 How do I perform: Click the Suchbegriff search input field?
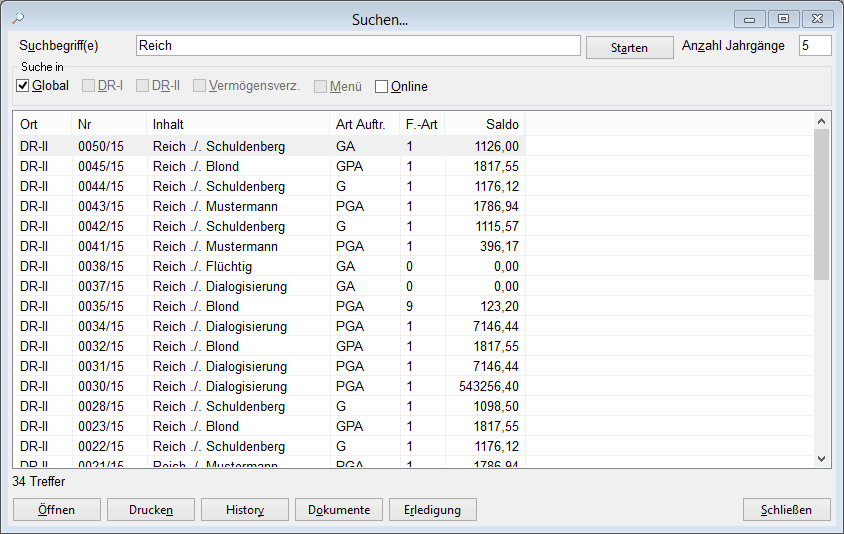click(x=357, y=46)
